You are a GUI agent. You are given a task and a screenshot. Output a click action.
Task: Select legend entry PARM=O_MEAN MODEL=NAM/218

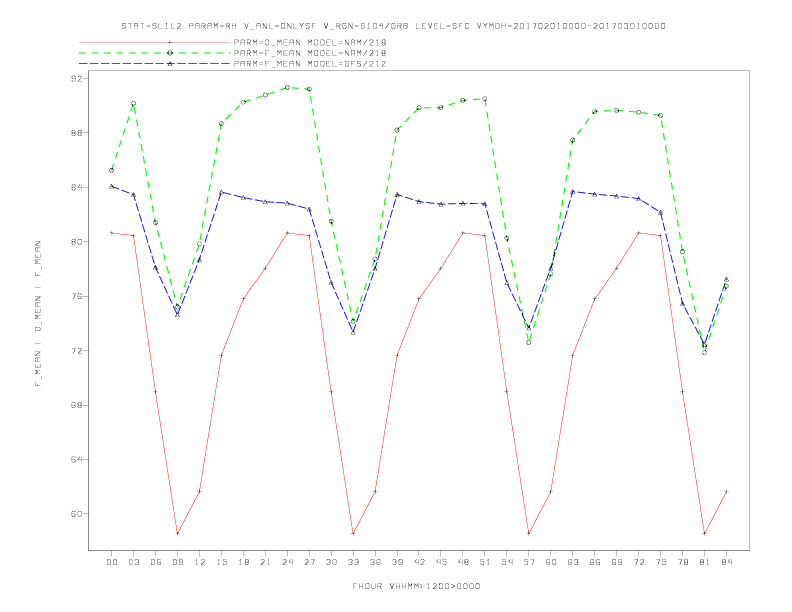[x=310, y=42]
